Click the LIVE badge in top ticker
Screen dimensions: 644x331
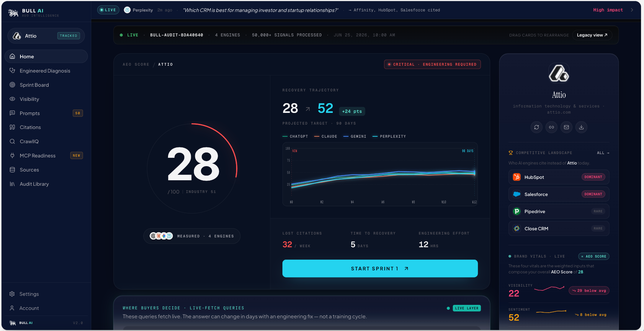point(108,10)
